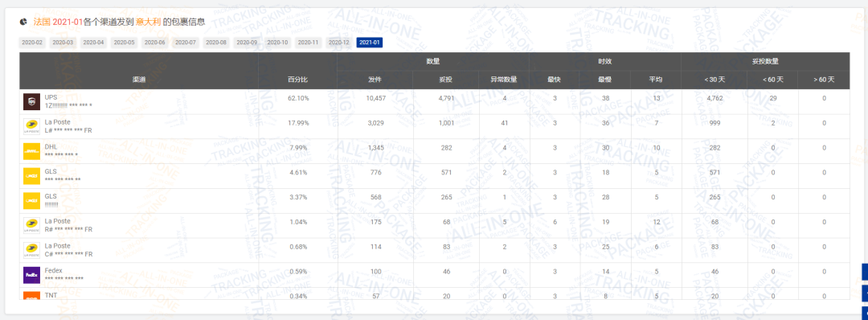Click the 999 under-30-days cell
The image size is (868, 320).
[x=714, y=123]
